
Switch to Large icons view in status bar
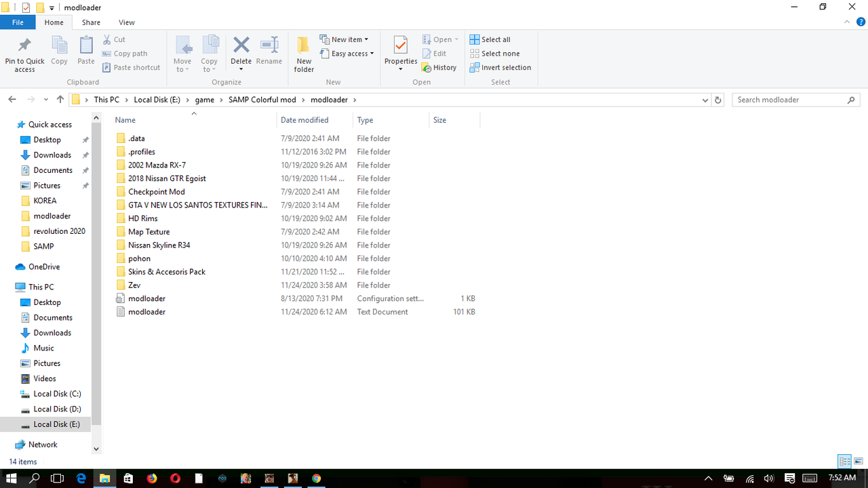[x=859, y=462]
